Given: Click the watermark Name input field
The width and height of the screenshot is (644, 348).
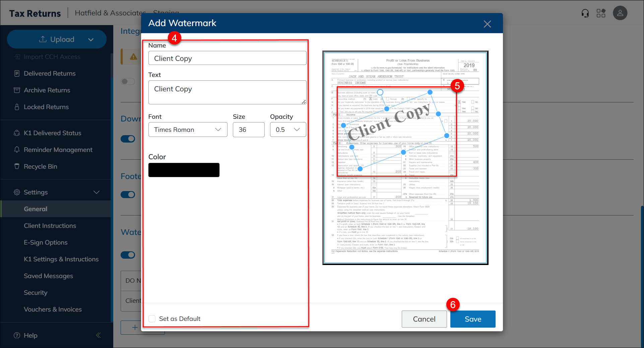Looking at the screenshot, I should point(227,58).
